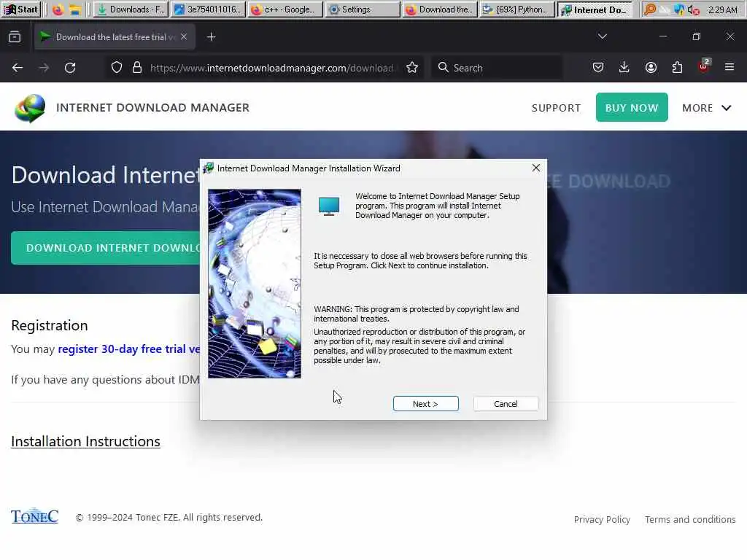747x560 pixels.
Task: Switch to the Settings taskbar window
Action: tap(363, 9)
